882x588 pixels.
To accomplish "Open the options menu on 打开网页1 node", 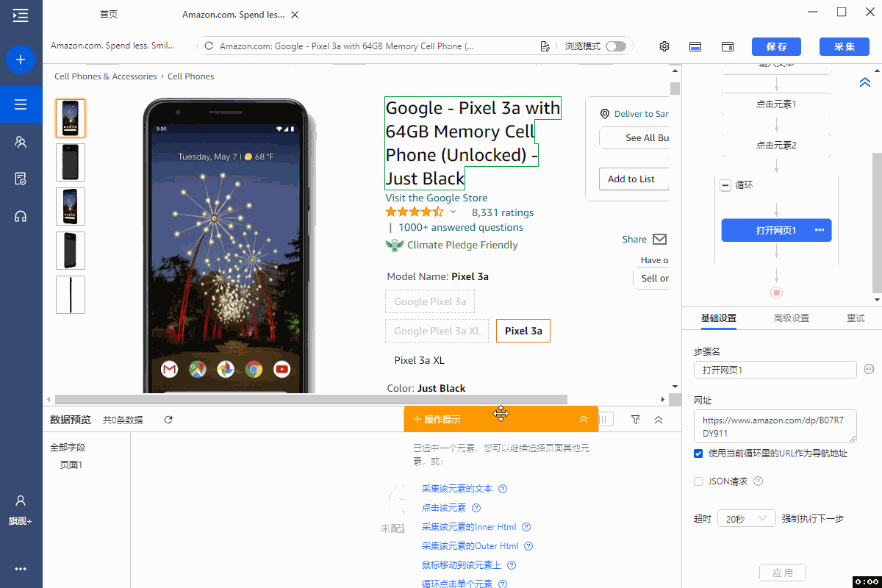I will tap(820, 230).
